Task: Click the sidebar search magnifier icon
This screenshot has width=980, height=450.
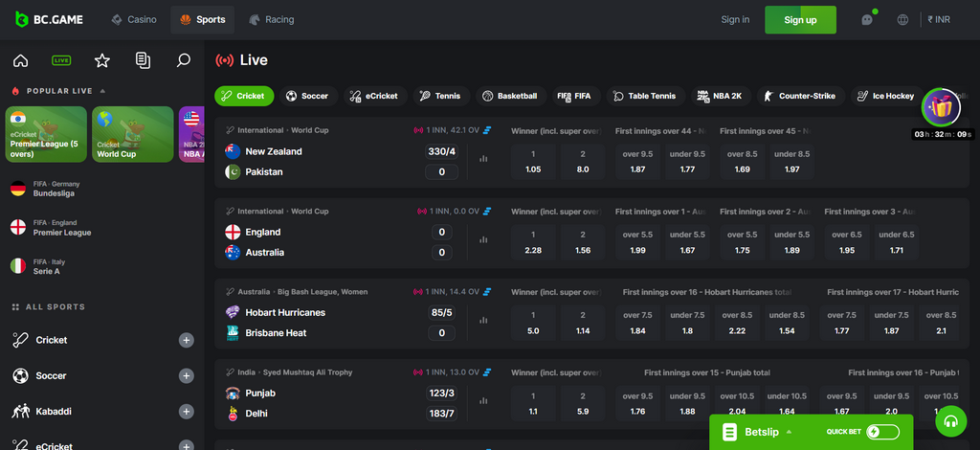Action: pos(184,60)
